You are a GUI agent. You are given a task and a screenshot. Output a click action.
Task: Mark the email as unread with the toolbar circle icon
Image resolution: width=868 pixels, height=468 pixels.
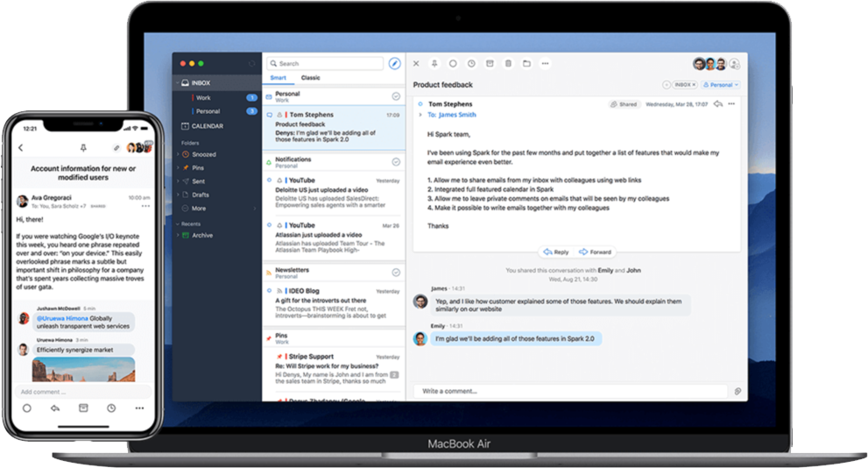click(x=453, y=64)
